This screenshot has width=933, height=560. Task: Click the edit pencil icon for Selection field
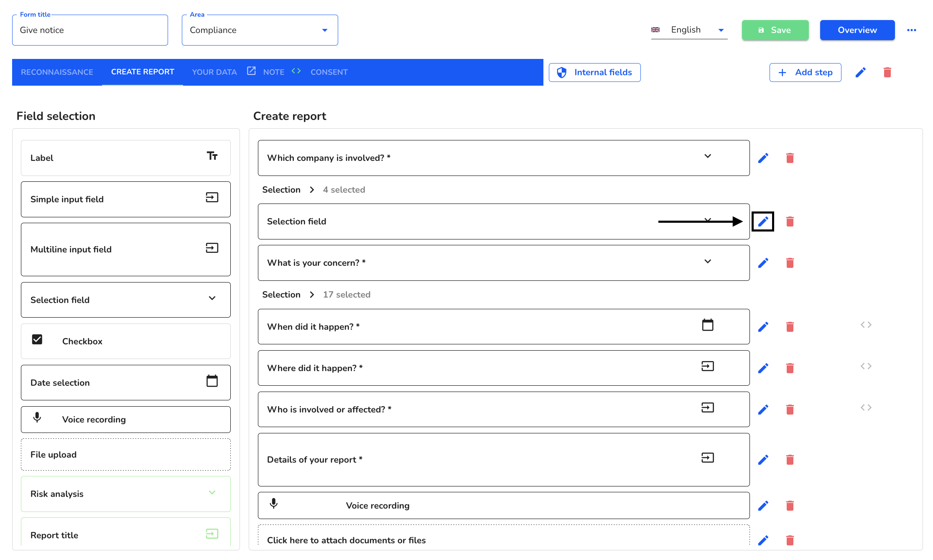763,221
